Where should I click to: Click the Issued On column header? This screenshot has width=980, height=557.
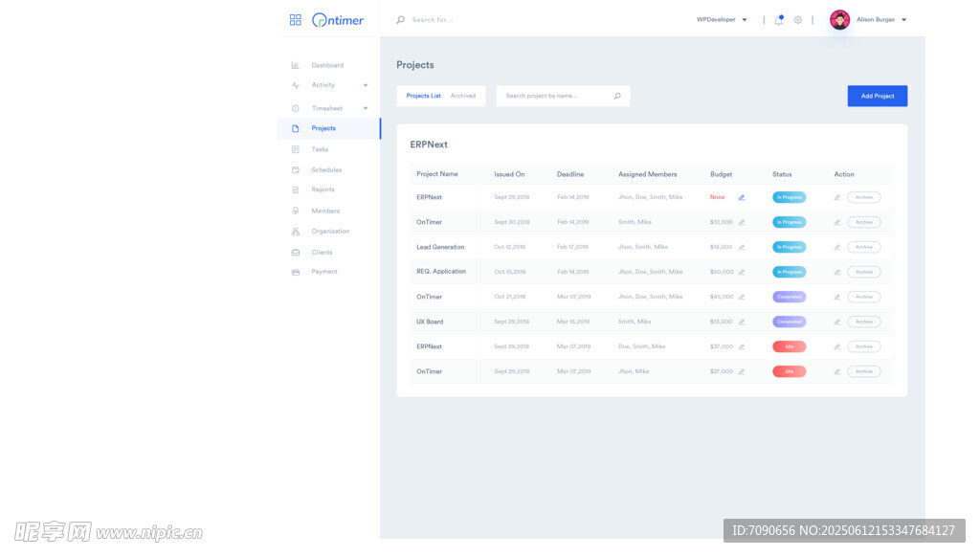tap(509, 174)
